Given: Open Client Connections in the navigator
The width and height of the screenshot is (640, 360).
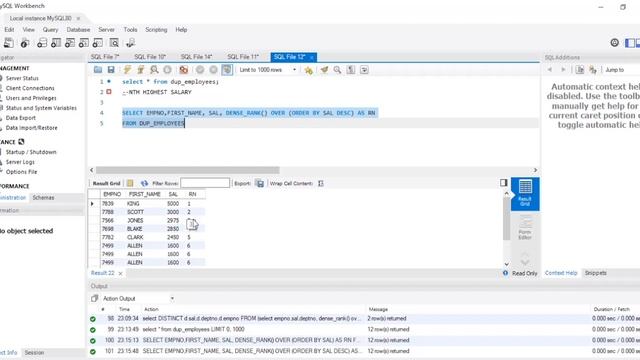Looking at the screenshot, I should coord(30,88).
